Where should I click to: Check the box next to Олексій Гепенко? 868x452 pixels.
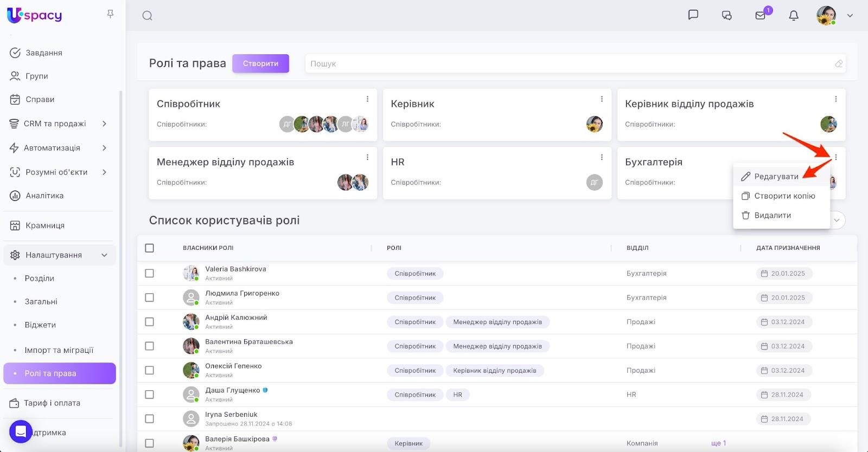[x=150, y=371]
